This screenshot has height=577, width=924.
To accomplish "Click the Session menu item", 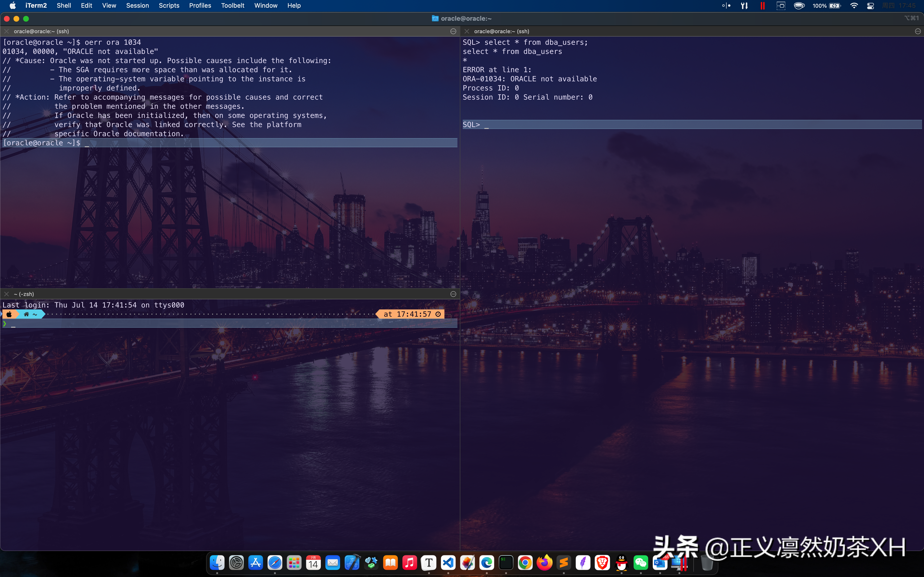I will pyautogui.click(x=137, y=5).
